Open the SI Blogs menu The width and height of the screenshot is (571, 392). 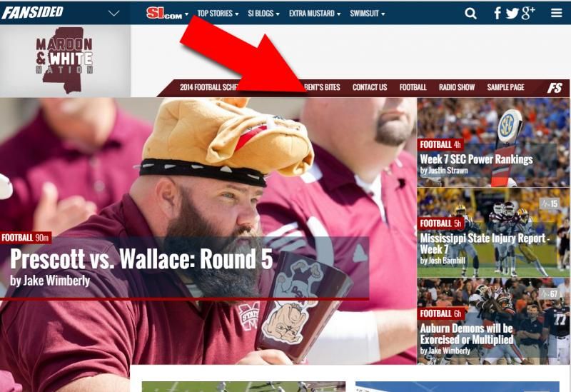point(263,14)
